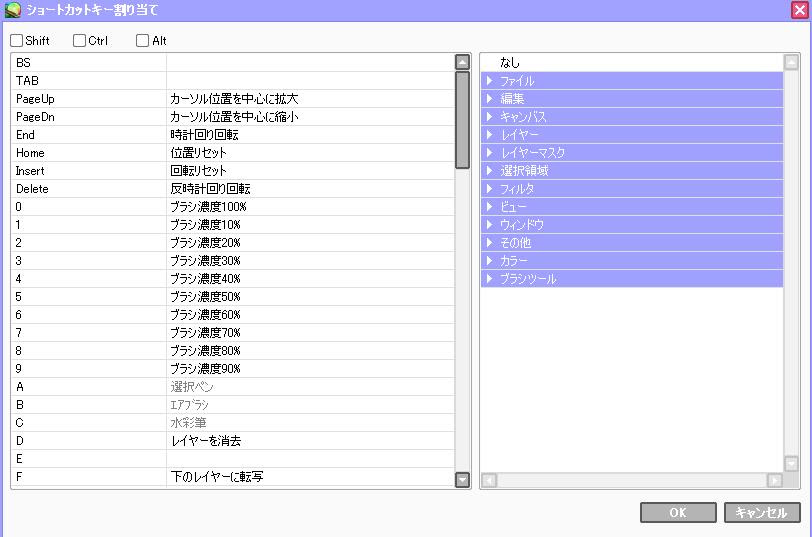
Task: Select the empty E key row
Action: [x=233, y=458]
